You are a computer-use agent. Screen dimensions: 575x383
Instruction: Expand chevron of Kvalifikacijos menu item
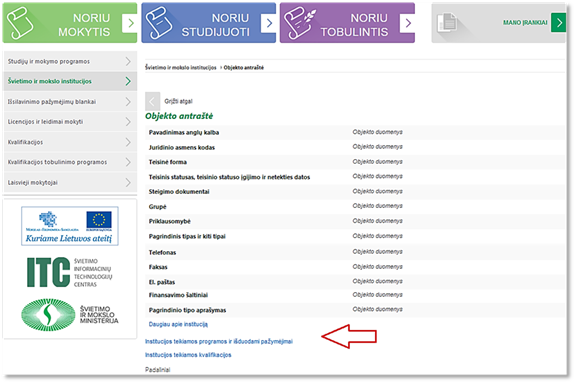128,142
